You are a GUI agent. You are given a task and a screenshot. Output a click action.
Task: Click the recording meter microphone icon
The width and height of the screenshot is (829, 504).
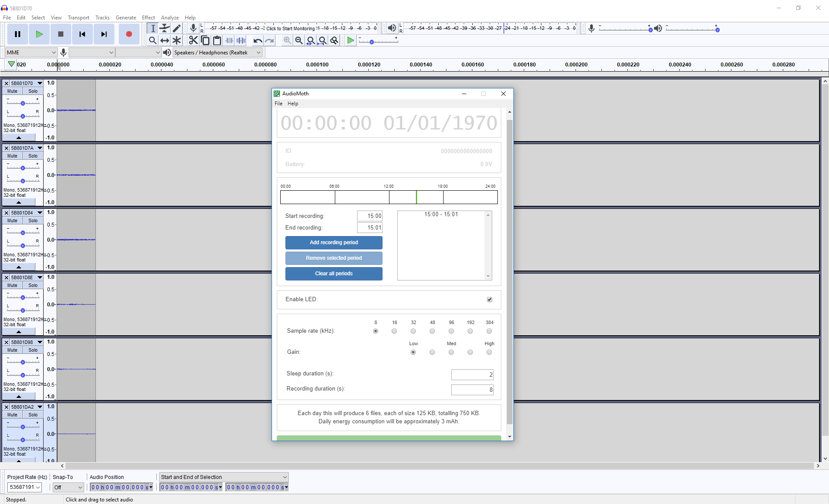pos(193,28)
